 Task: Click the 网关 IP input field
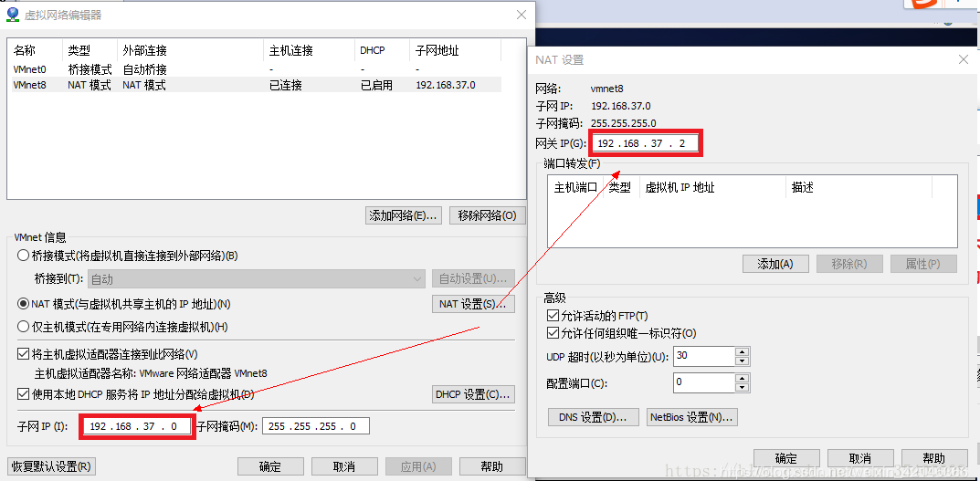[x=645, y=143]
